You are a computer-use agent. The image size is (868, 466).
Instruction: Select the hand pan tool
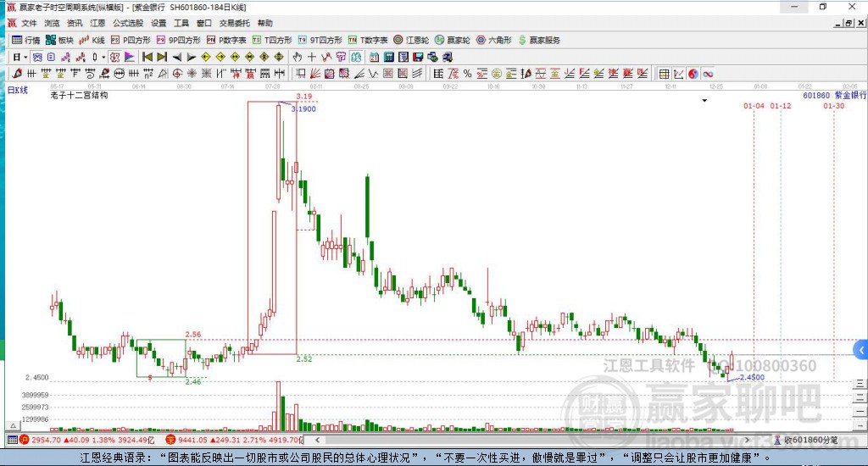pos(298,57)
